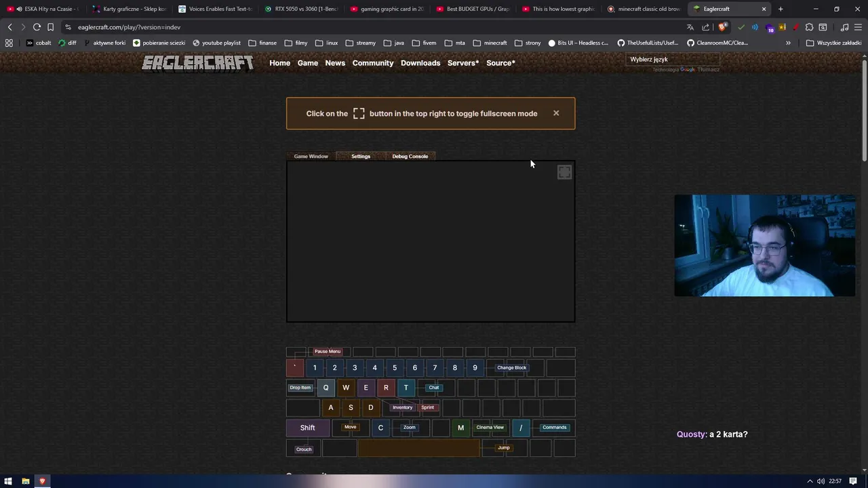
Task: Click the music note media control icon
Action: [844, 27]
